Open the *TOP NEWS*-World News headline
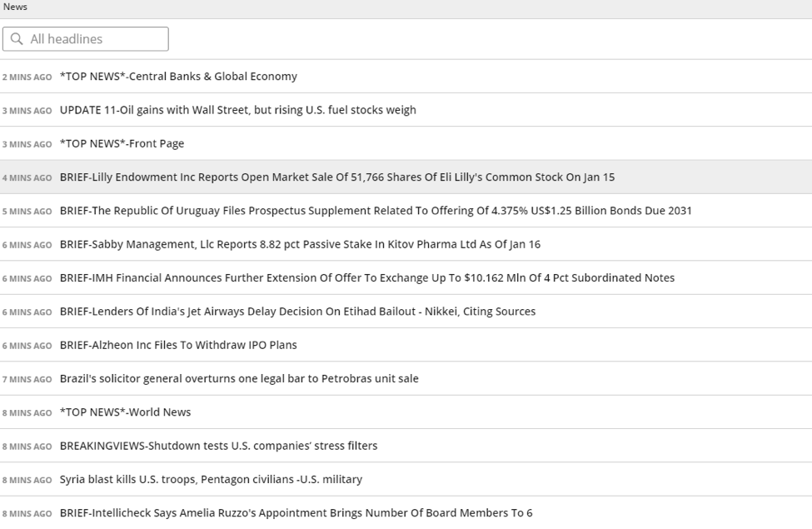812x529 pixels. click(125, 412)
